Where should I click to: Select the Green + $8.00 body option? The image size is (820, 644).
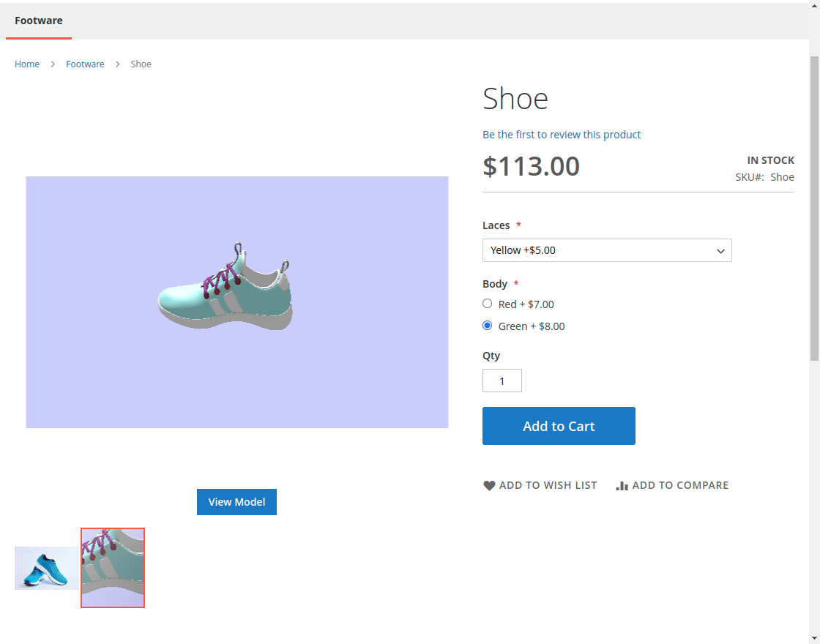(x=487, y=325)
